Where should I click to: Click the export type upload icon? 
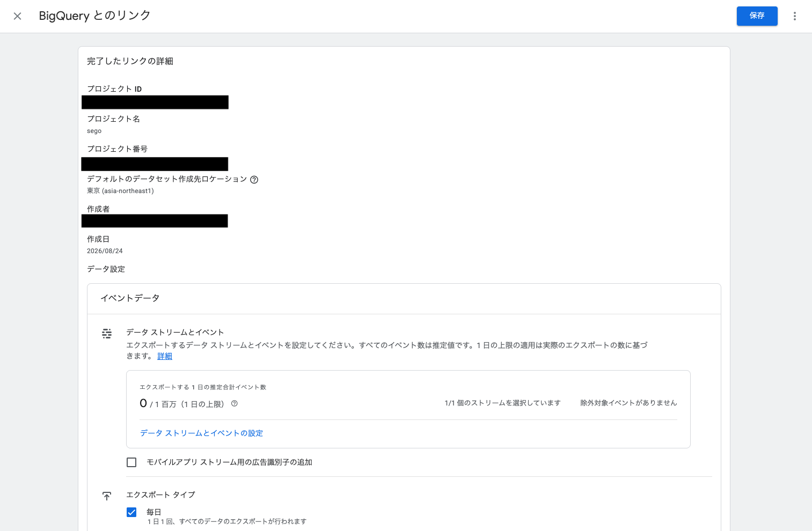click(x=107, y=496)
